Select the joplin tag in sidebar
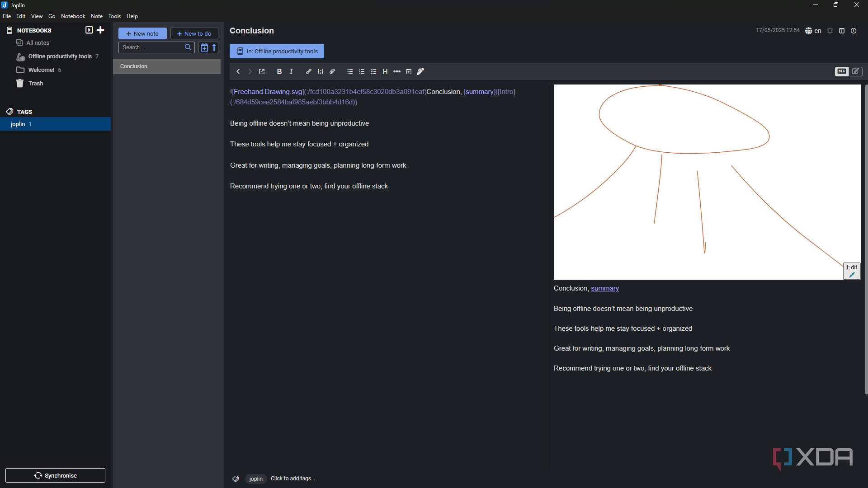The image size is (868, 488). (x=56, y=124)
